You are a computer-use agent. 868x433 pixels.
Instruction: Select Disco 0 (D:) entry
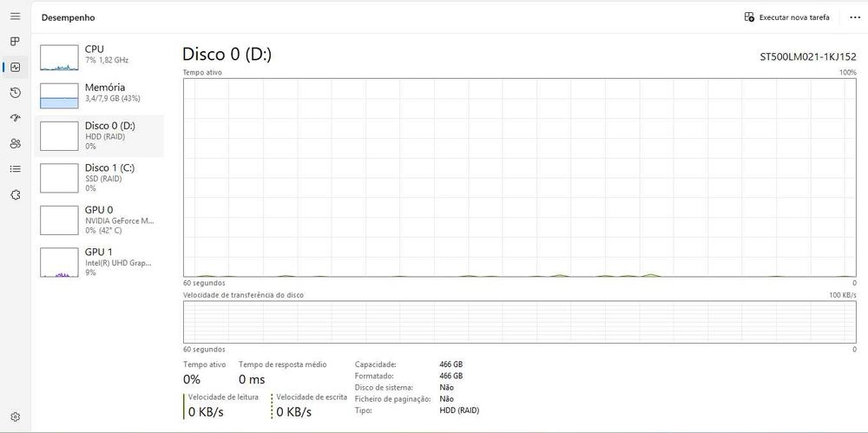(99, 135)
